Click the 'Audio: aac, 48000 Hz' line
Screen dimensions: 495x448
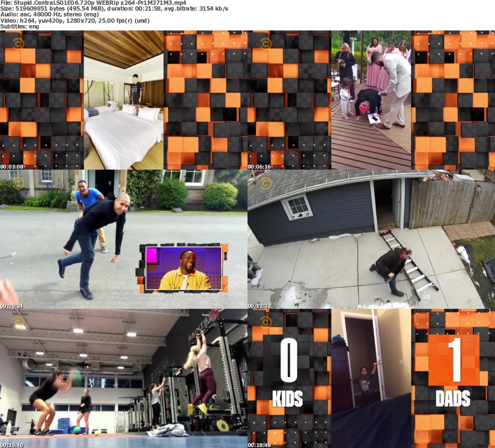[50, 14]
